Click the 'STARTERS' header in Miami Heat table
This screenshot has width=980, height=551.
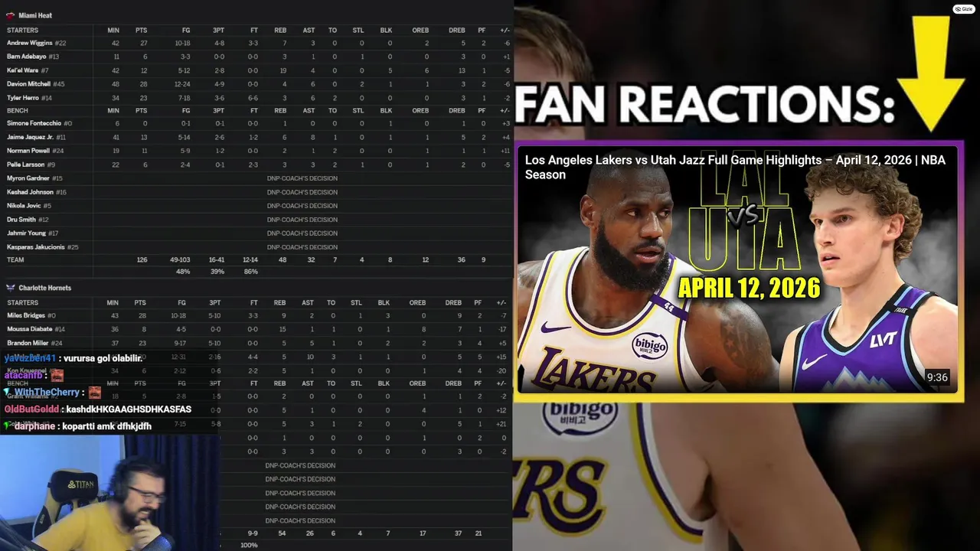pyautogui.click(x=22, y=30)
